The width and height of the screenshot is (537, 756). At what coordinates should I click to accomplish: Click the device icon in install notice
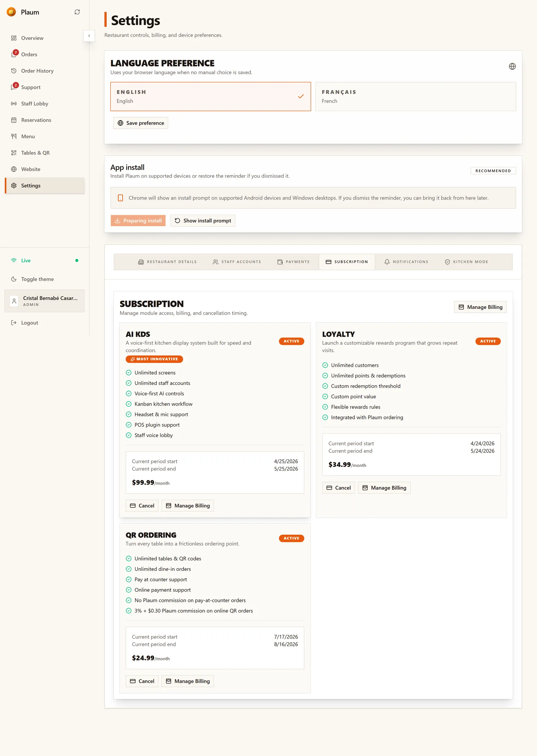[120, 198]
